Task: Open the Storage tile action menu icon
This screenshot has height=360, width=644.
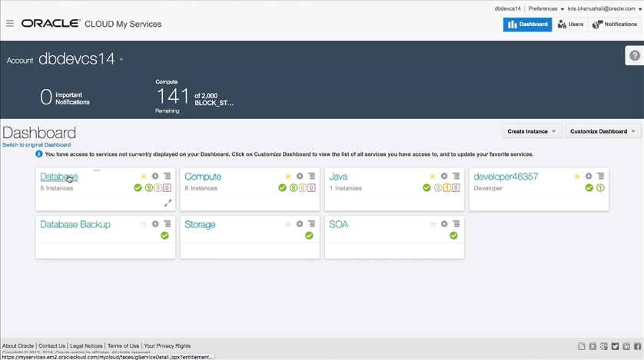Action: click(x=311, y=224)
